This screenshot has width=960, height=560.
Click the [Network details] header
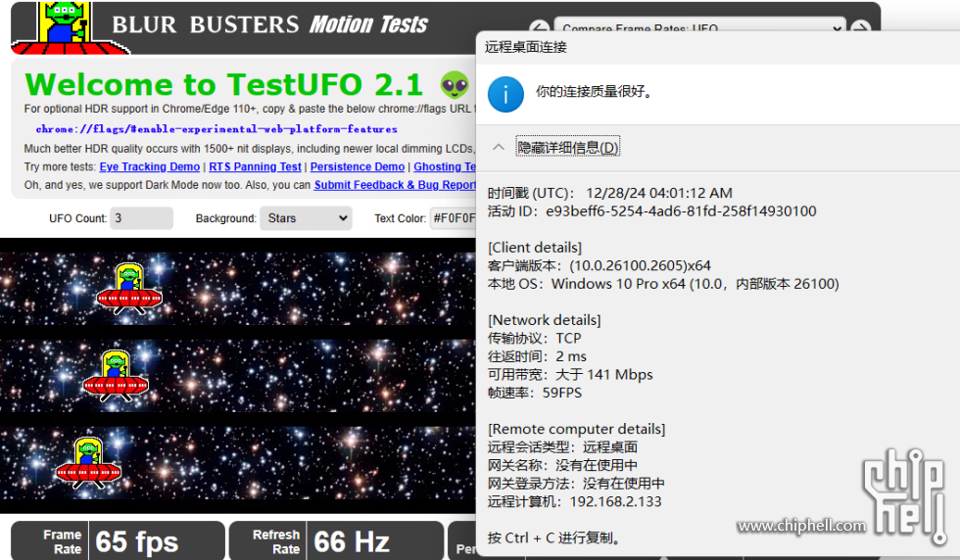click(x=545, y=320)
